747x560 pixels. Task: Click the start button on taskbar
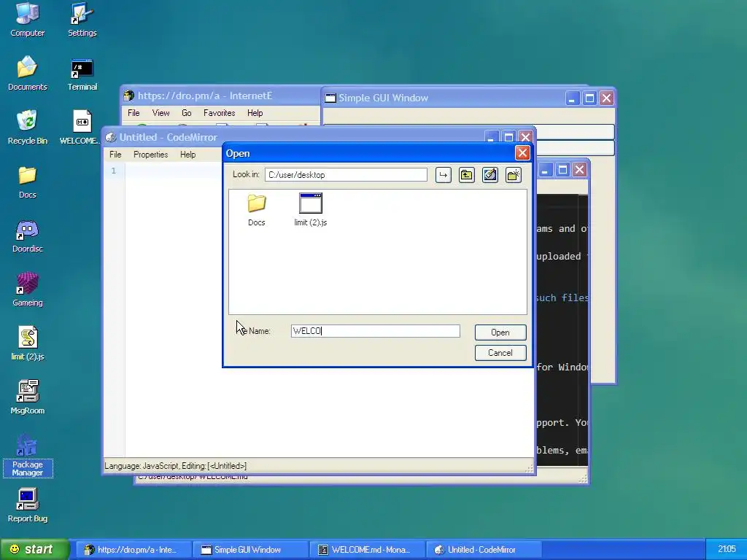point(34,549)
